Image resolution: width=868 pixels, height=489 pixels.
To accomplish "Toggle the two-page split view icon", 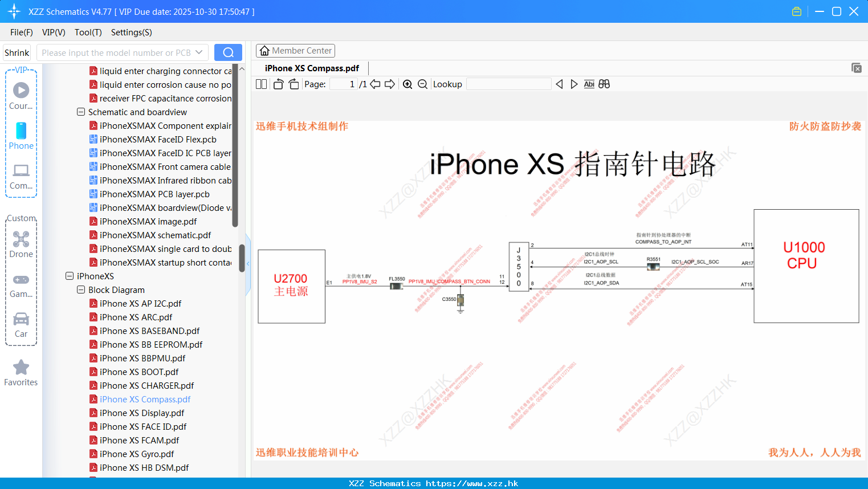I will click(x=261, y=84).
